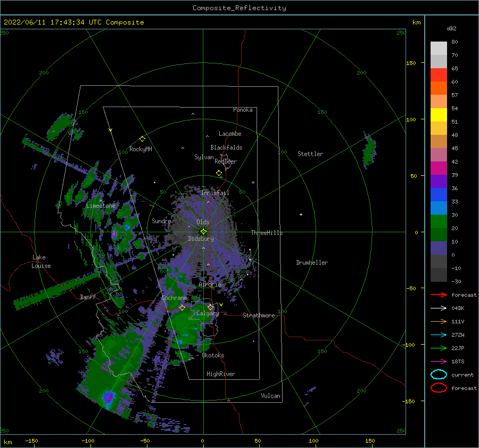Select the cyan 27ZW arrow icon
Image resolution: width=479 pixels, height=448 pixels.
tap(439, 335)
